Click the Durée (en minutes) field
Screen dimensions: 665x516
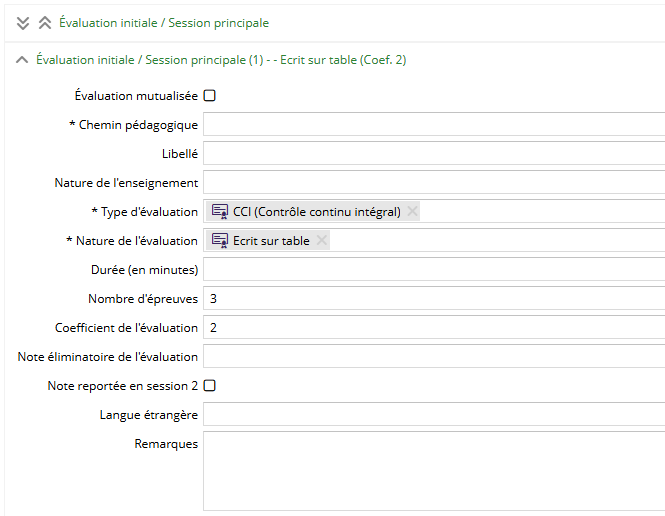click(x=434, y=270)
